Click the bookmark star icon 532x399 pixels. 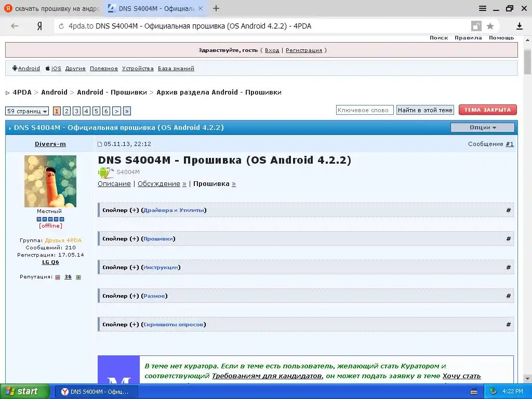(490, 26)
